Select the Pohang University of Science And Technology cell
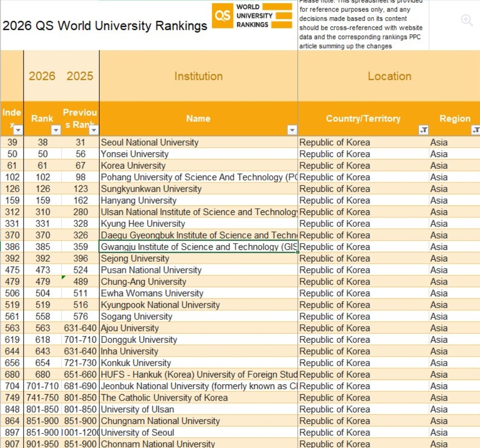This screenshot has height=448, width=480. coord(198,178)
